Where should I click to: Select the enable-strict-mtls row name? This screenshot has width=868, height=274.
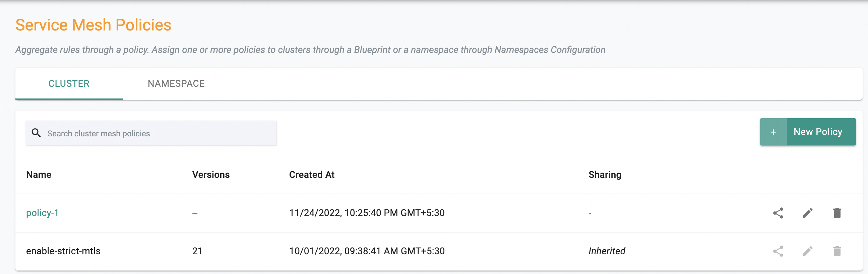point(63,251)
